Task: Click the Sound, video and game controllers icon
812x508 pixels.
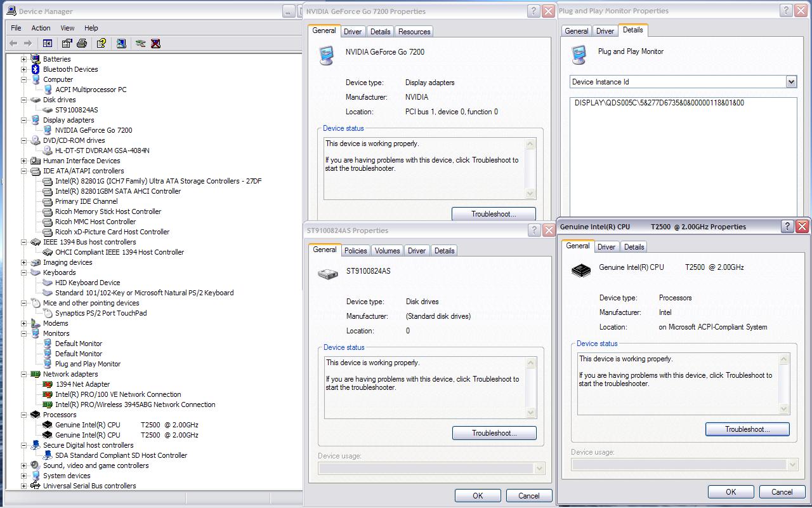Action: click(36, 465)
